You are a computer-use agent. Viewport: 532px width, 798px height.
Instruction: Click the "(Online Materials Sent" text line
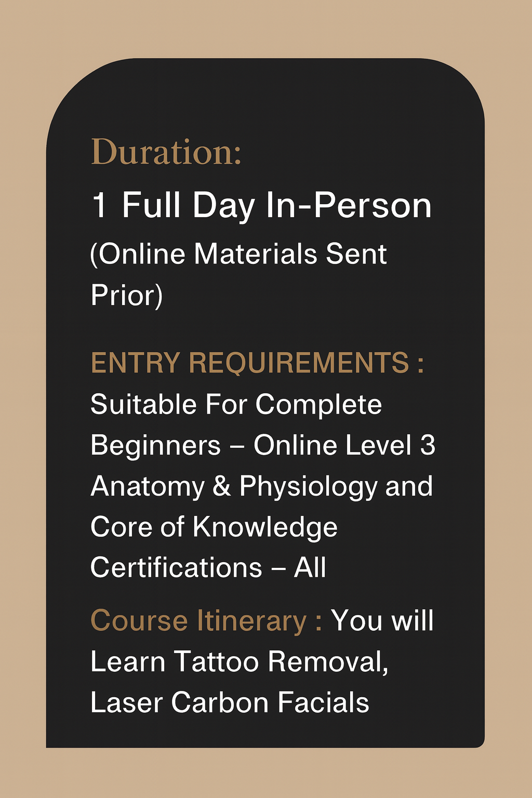238,254
